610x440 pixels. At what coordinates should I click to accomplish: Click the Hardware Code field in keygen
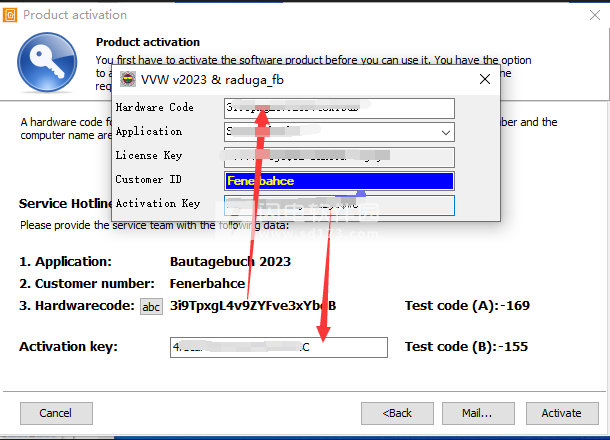(x=339, y=108)
